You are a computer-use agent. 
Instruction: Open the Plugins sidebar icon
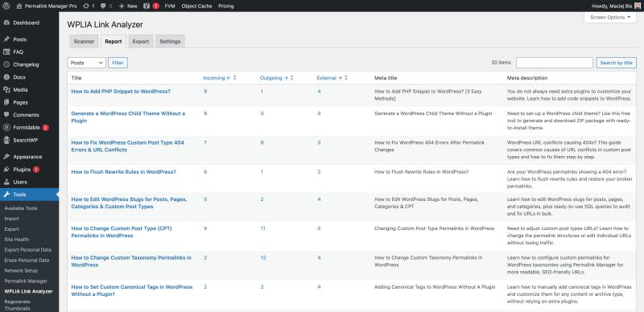tap(6, 170)
